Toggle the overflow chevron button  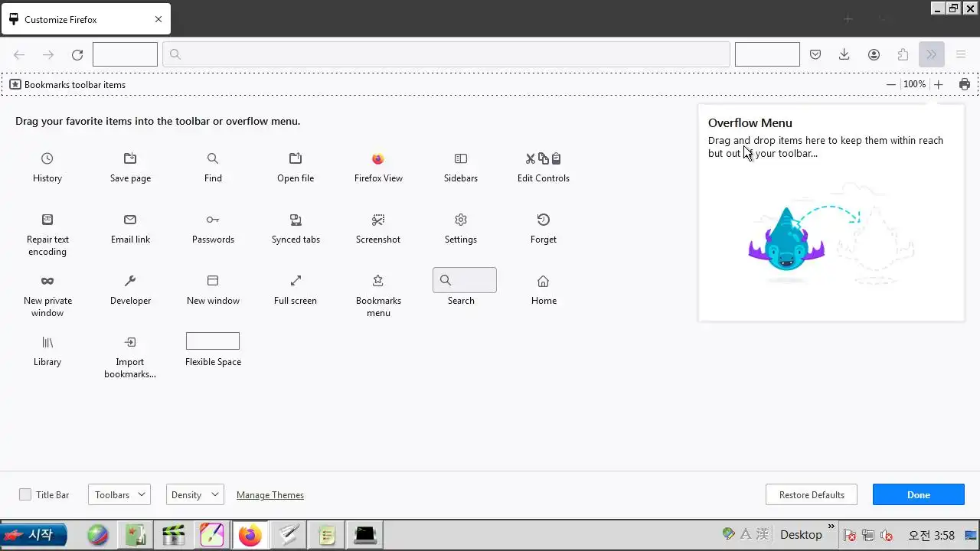931,54
